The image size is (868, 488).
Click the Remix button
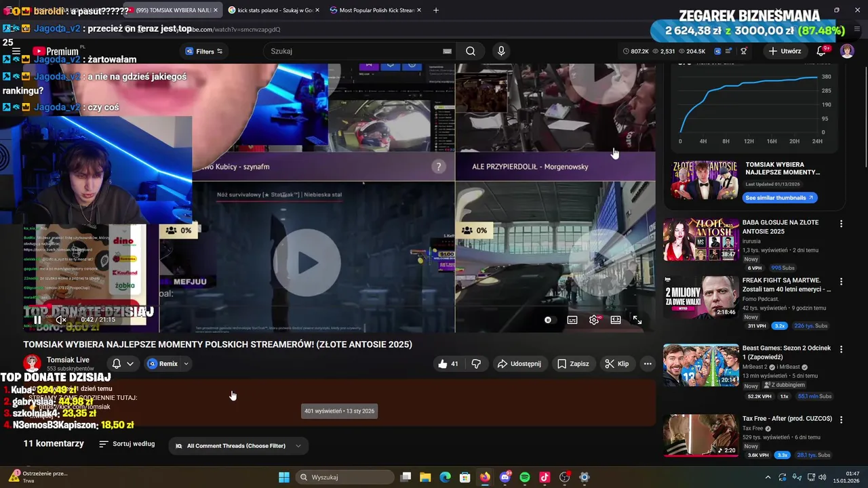162,364
